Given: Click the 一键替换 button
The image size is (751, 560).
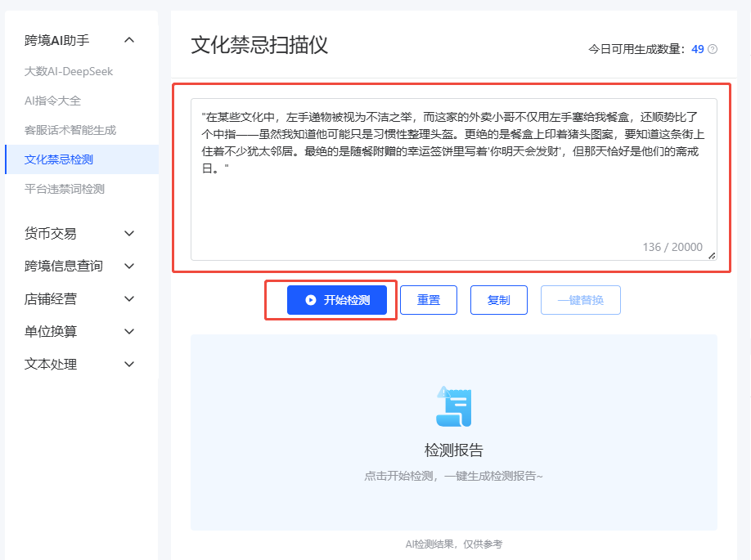Looking at the screenshot, I should pyautogui.click(x=581, y=300).
